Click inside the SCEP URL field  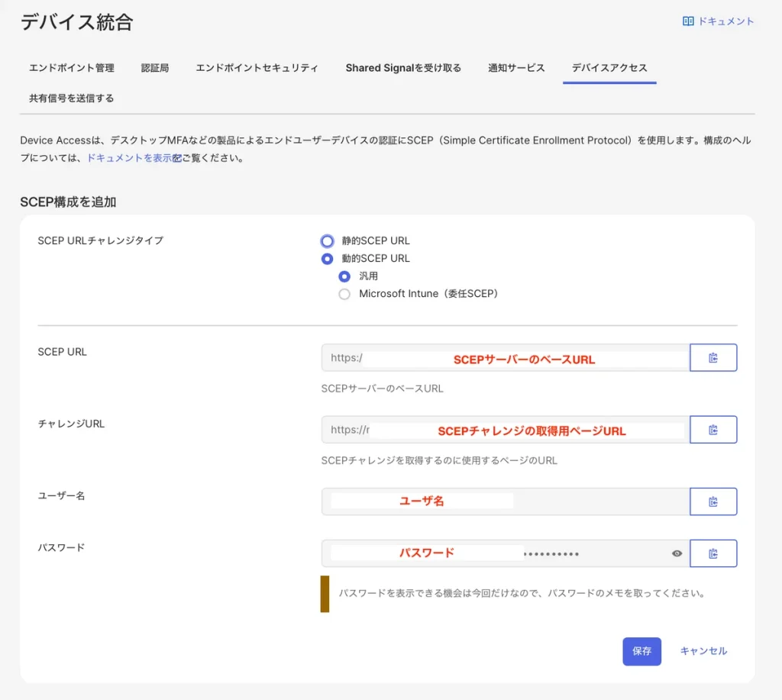click(505, 357)
